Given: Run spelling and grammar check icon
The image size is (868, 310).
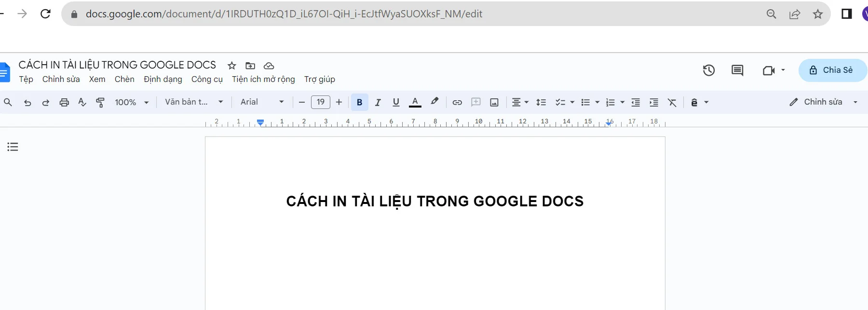Looking at the screenshot, I should pos(82,102).
